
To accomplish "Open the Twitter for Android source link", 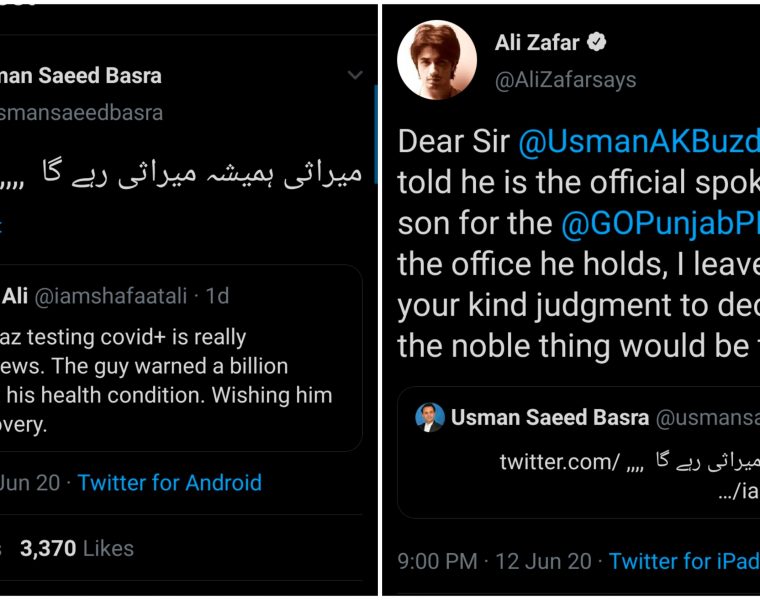I will (x=169, y=482).
